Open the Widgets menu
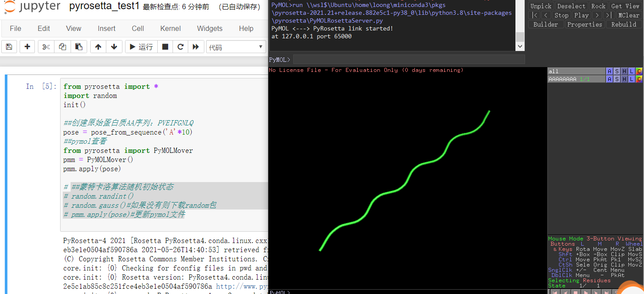644x294 pixels. tap(210, 28)
